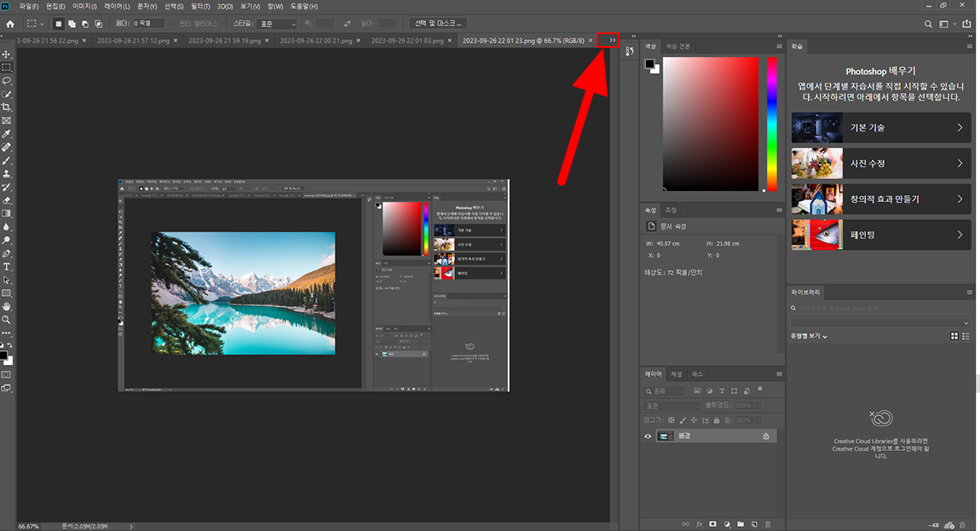Image resolution: width=980 pixels, height=531 pixels.
Task: Select the Eyedropper tool
Action: coord(6,134)
